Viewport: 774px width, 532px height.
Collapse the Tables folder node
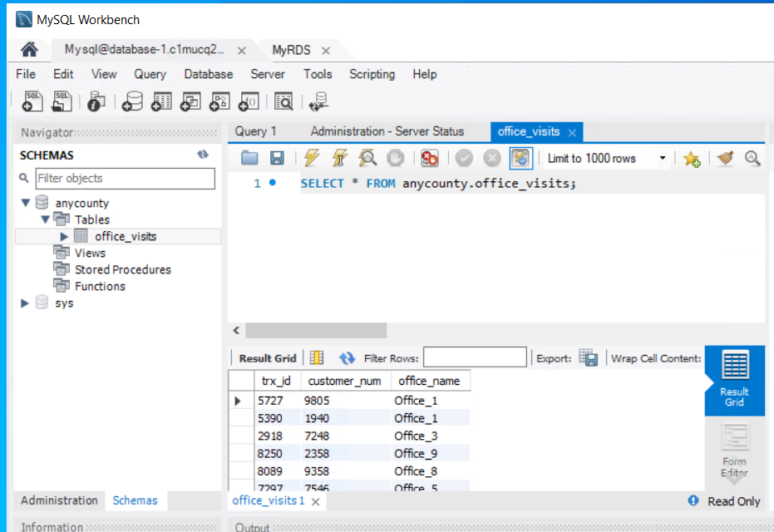45,219
